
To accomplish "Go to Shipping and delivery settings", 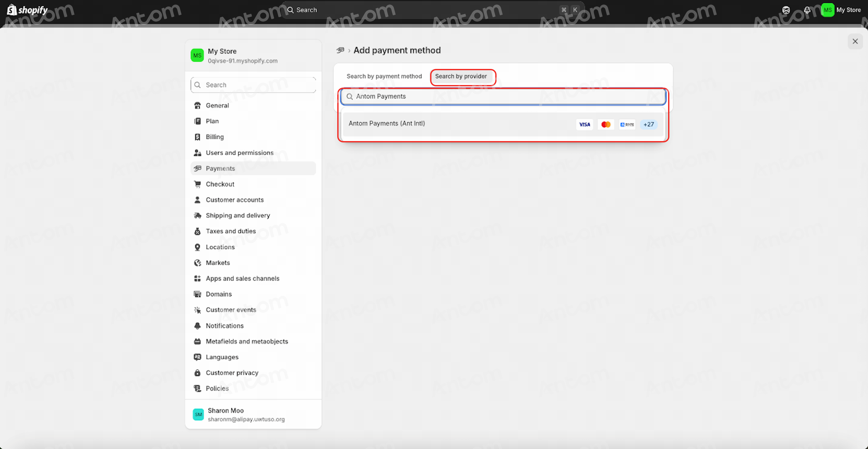I will 253,215.
